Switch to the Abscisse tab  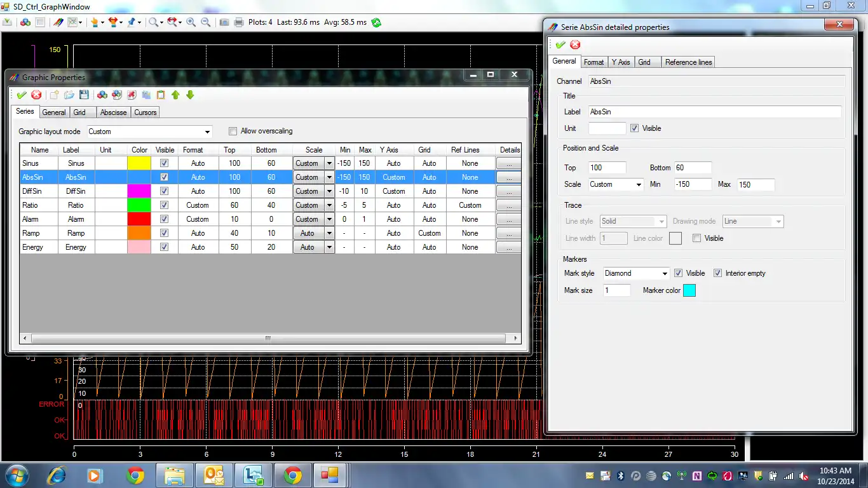[x=114, y=112]
